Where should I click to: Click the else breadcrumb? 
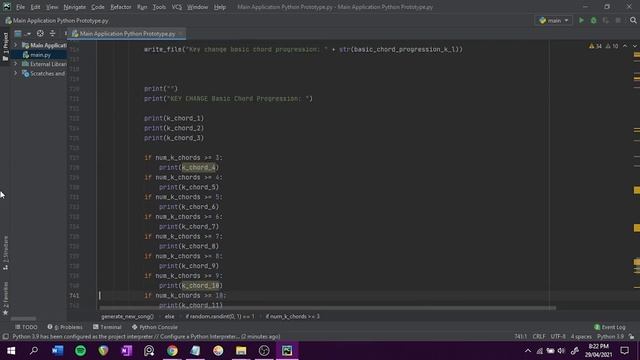(169, 316)
